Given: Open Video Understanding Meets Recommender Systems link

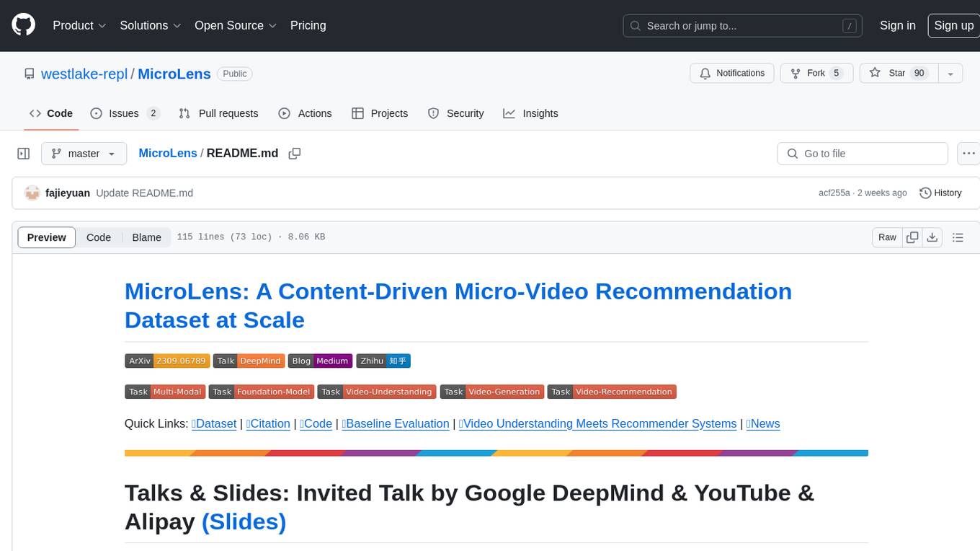Looking at the screenshot, I should click(x=597, y=423).
